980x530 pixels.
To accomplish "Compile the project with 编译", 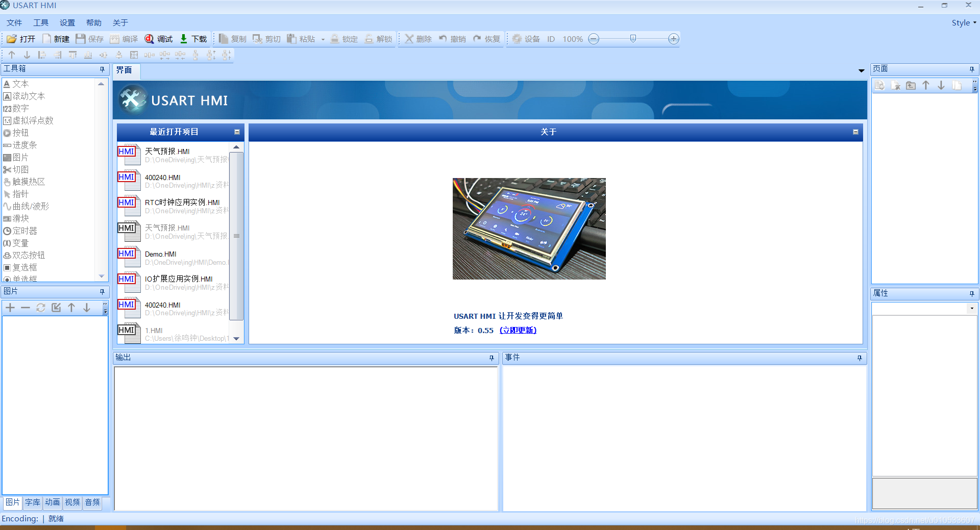I will (124, 39).
